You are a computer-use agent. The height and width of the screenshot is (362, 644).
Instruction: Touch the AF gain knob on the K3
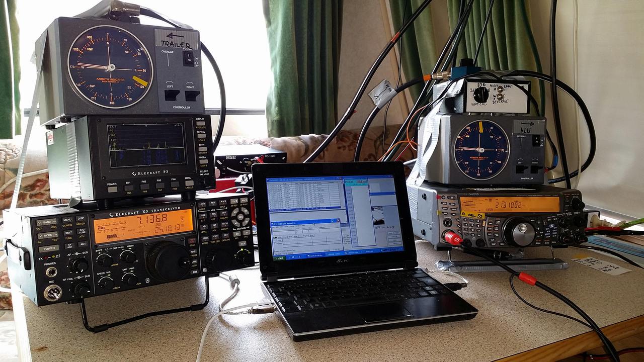(x=78, y=264)
